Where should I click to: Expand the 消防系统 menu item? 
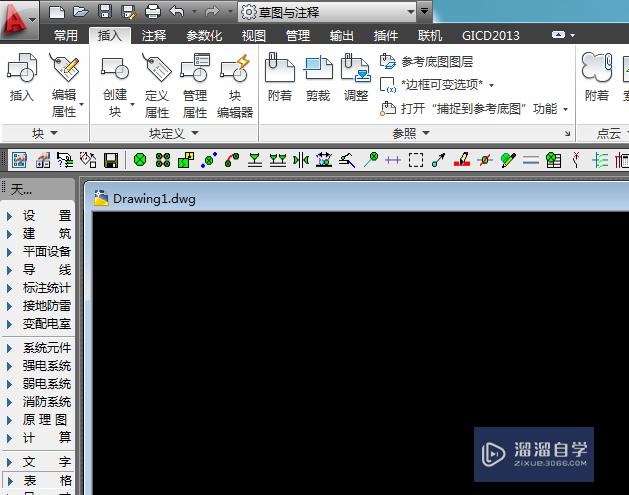[x=39, y=402]
